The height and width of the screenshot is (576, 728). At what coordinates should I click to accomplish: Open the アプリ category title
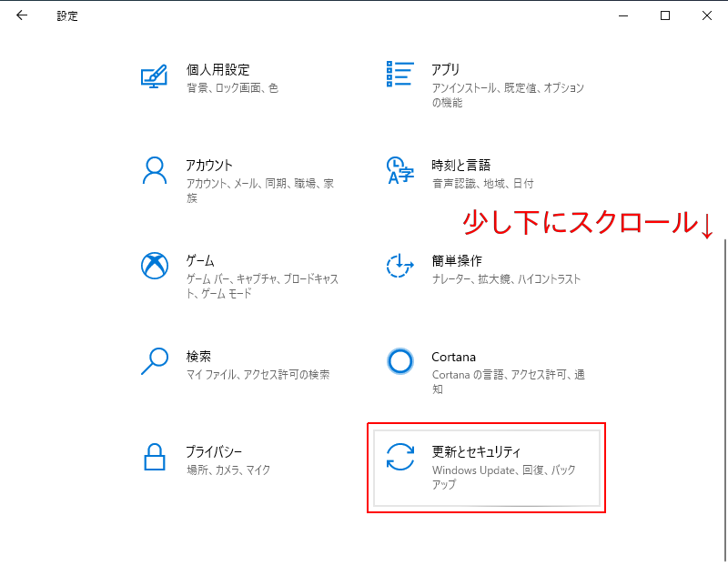click(x=446, y=70)
